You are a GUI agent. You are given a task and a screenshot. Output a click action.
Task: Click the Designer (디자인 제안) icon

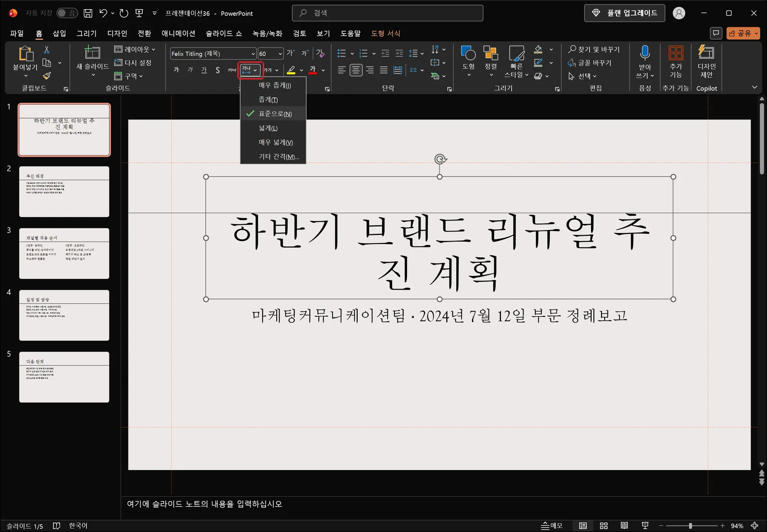[x=706, y=52]
